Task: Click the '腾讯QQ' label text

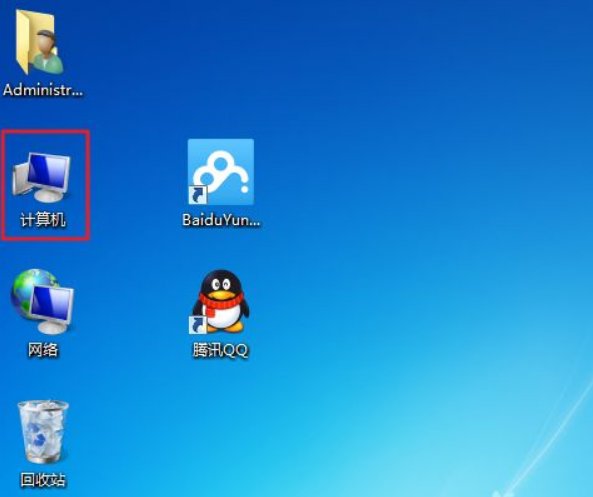Action: coord(220,350)
